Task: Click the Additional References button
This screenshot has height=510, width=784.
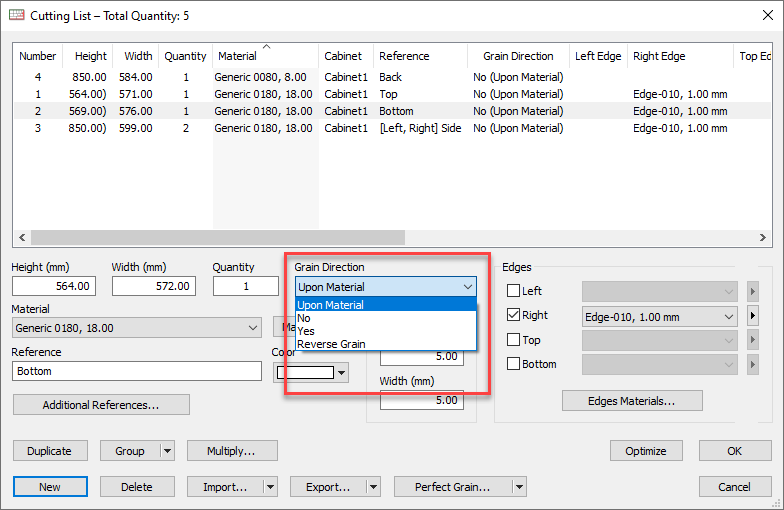Action: point(101,404)
